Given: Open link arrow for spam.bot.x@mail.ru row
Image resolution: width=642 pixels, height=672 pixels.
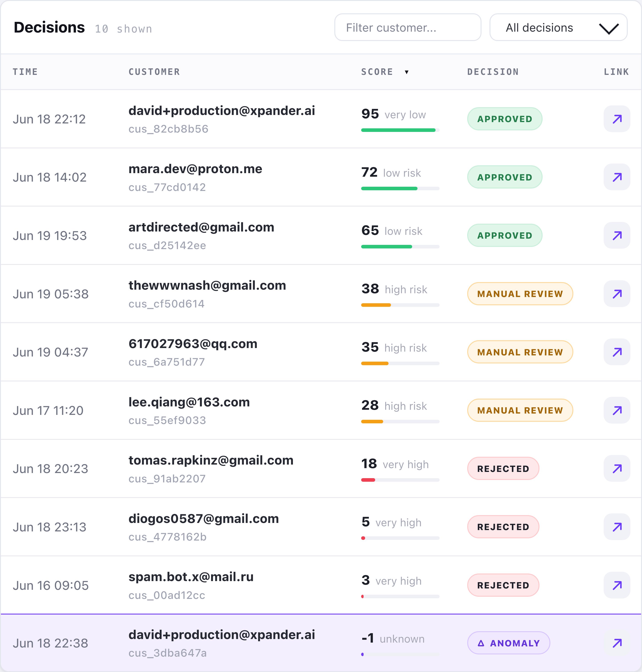Looking at the screenshot, I should 617,585.
